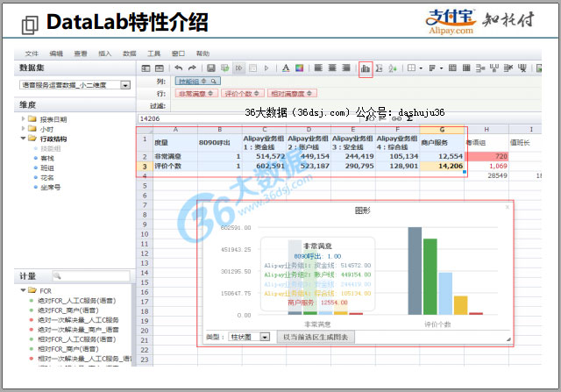This screenshot has height=392, width=561.
Task: Click the undo arrow icon
Action: (178, 68)
